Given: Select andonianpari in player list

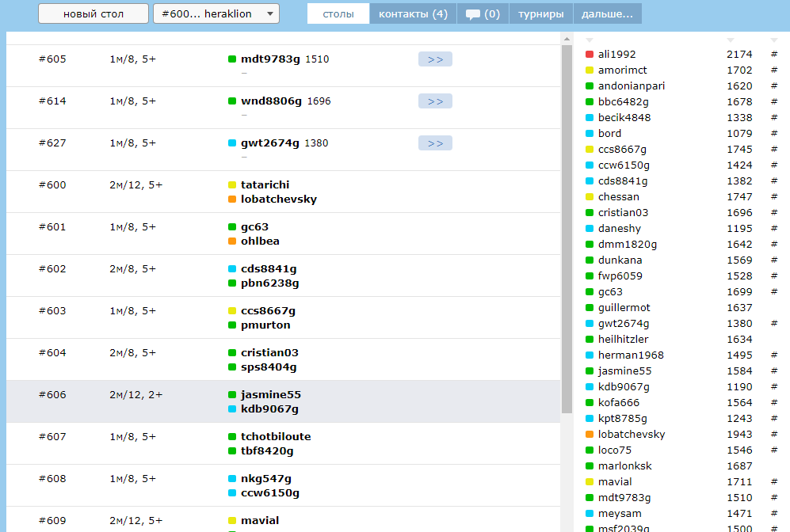Looking at the screenshot, I should (632, 86).
